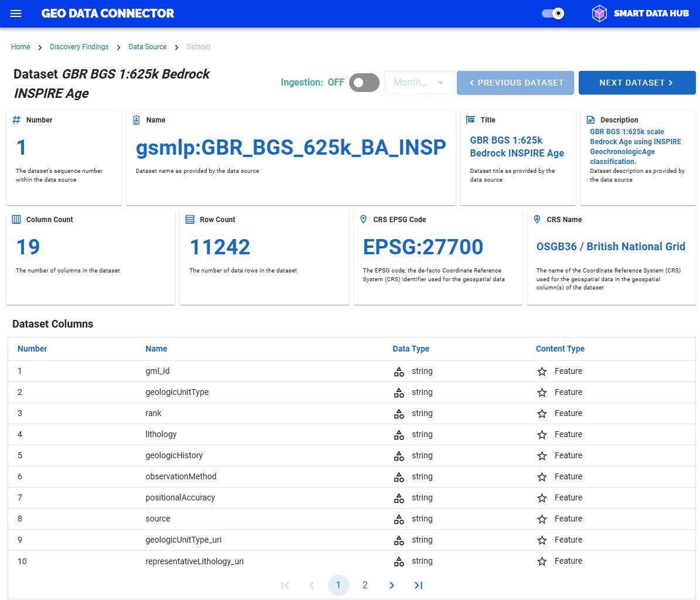Click the OSGB36 / British National Grid value

[611, 247]
